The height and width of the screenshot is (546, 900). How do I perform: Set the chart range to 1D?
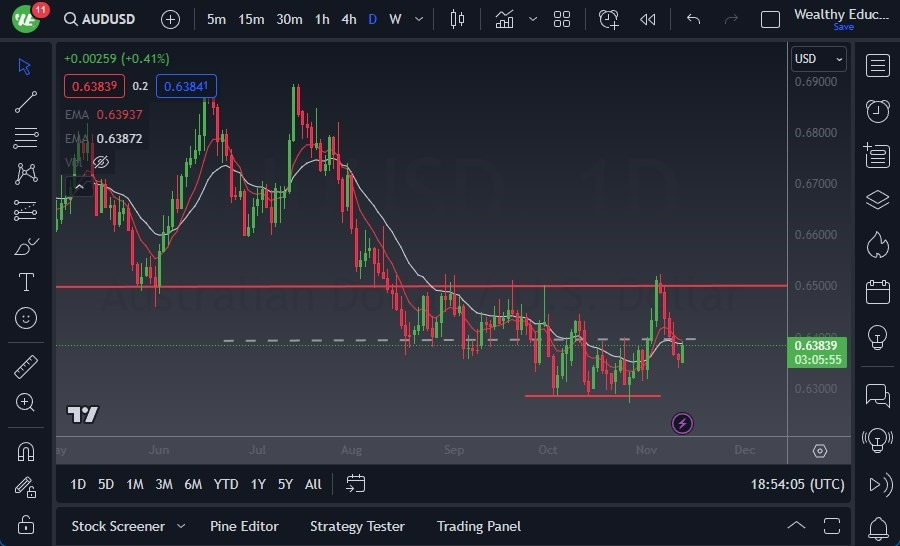tap(77, 485)
